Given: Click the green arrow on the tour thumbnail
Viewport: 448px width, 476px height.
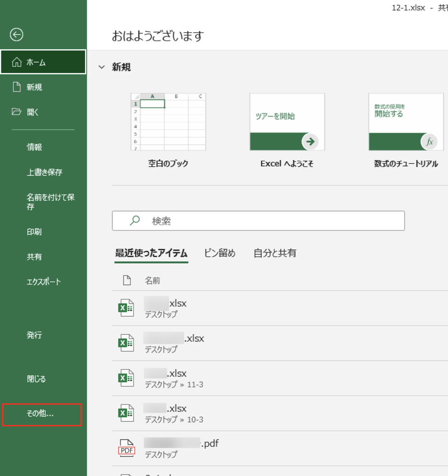Looking at the screenshot, I should coord(310,141).
